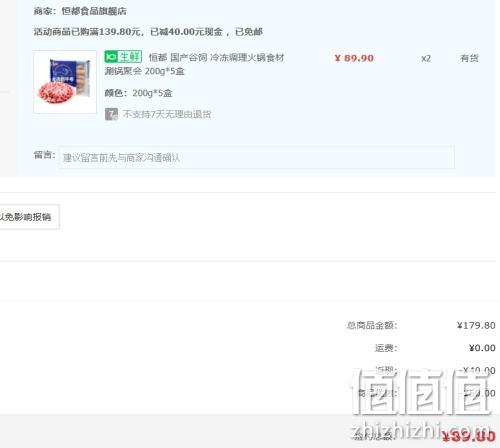The width and height of the screenshot is (500, 448).
Task: Click the 留言: label beside message box
Action: coord(44,155)
